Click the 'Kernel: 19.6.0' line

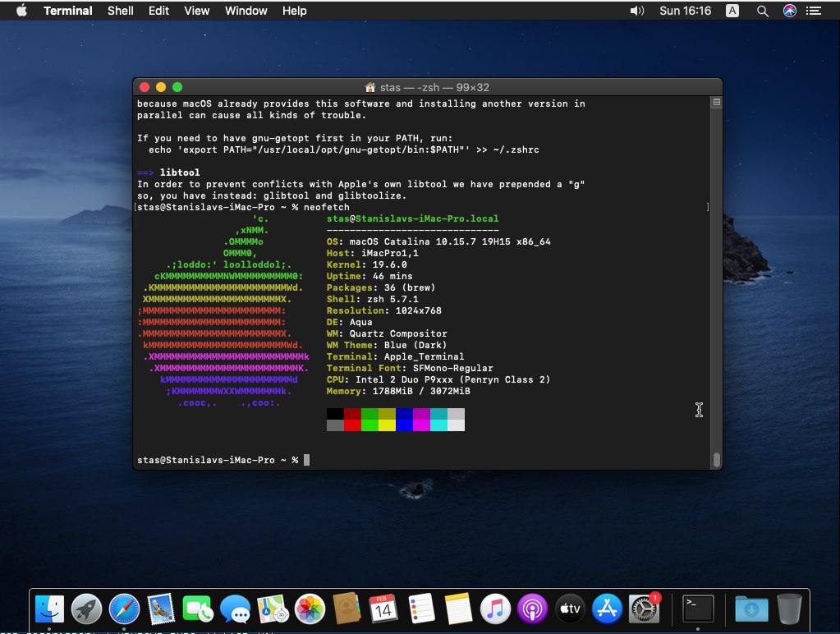367,264
